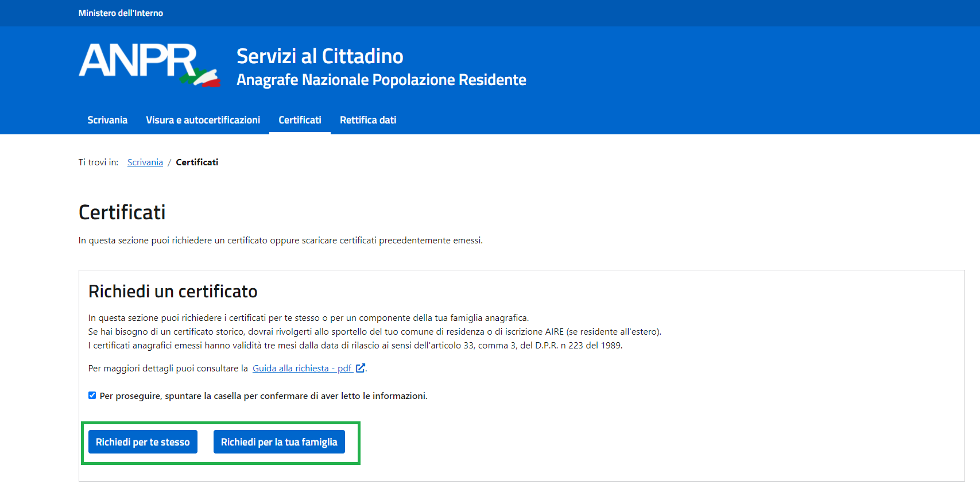This screenshot has width=980, height=500.
Task: Go to the Rettifica dati tab
Action: (368, 120)
